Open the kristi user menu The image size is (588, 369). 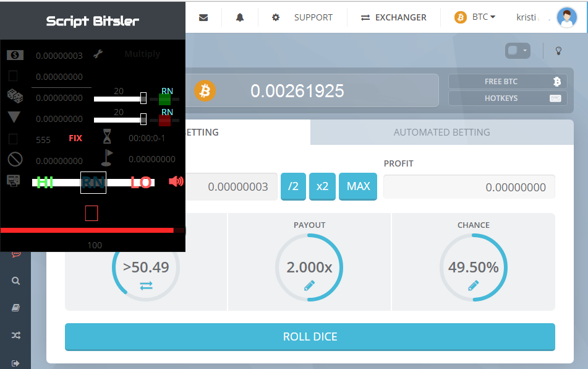click(x=527, y=17)
